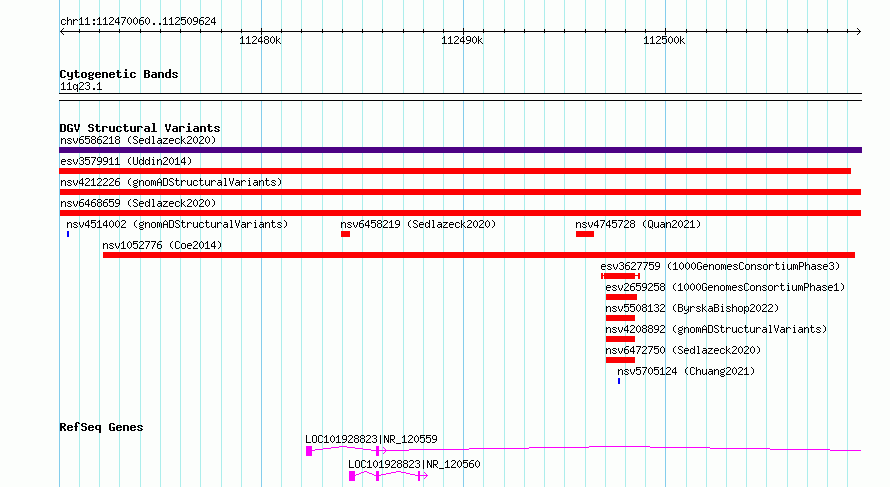Open variant label nsv6586218 (Sedlazeck2020)
This screenshot has height=487, width=890.
[x=138, y=140]
